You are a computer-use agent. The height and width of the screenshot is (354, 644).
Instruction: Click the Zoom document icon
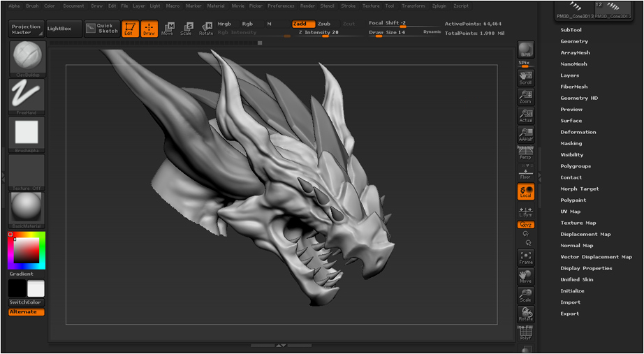coord(526,96)
